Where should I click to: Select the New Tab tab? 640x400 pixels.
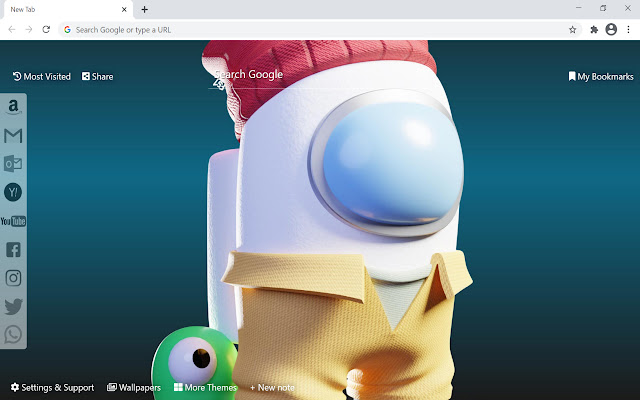click(x=69, y=9)
